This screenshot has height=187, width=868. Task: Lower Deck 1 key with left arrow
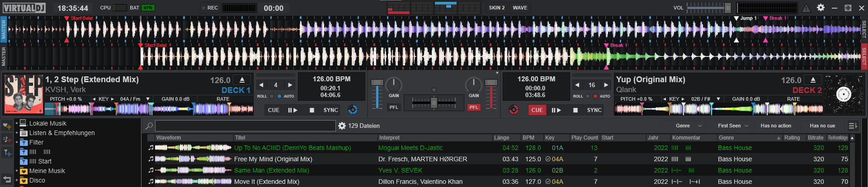94,99
